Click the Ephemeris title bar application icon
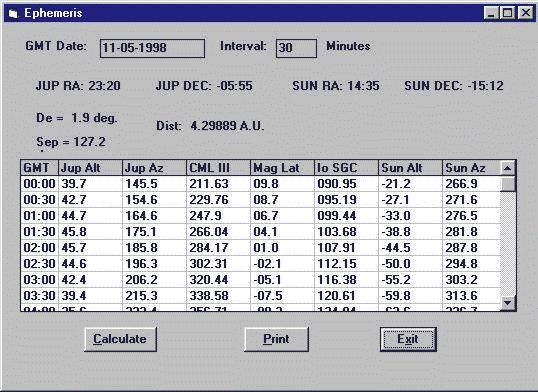This screenshot has height=392, width=538. tap(13, 13)
